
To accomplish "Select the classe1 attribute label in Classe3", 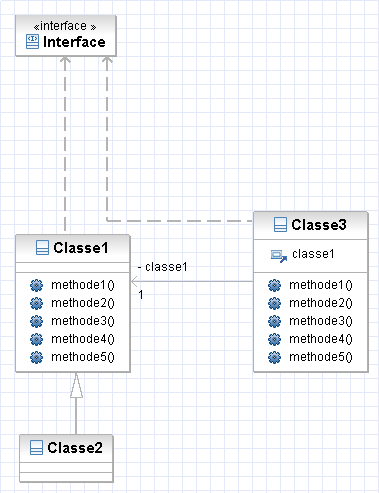I will point(313,254).
